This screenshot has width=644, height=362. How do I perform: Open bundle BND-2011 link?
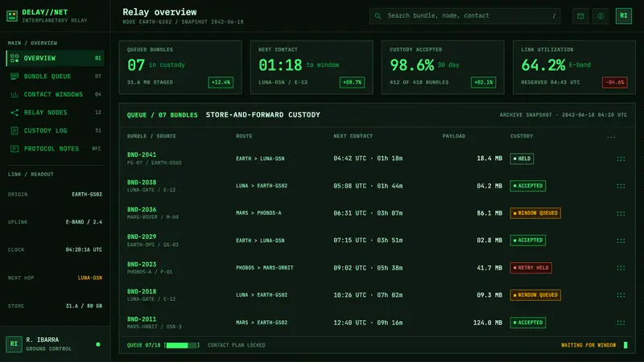pyautogui.click(x=142, y=319)
